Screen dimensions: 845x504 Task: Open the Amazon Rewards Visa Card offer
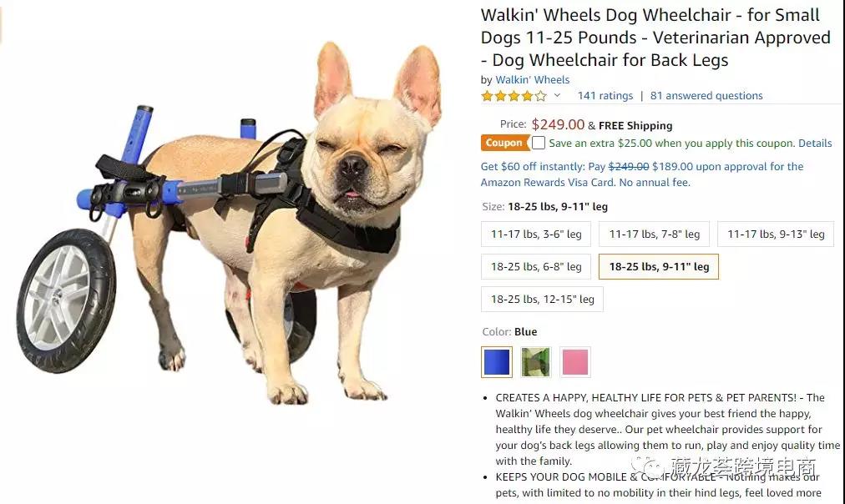(x=642, y=174)
